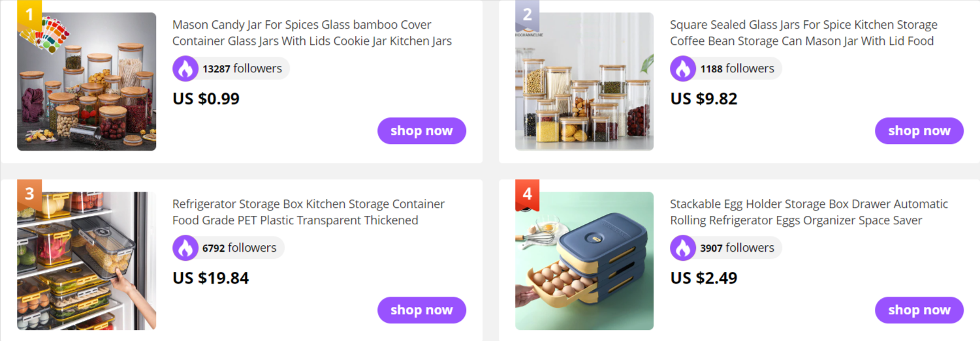
Task: View bamboo-lid glass jars product image
Action: coord(87,82)
